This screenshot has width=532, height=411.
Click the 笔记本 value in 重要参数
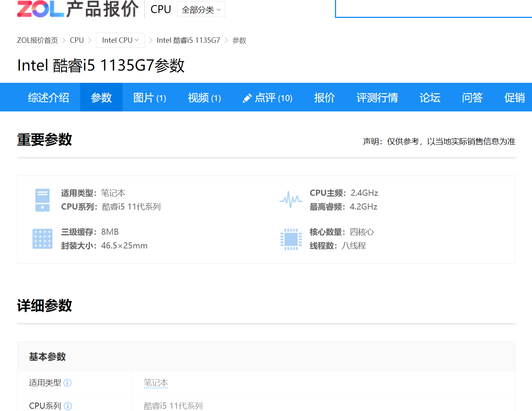click(x=113, y=193)
